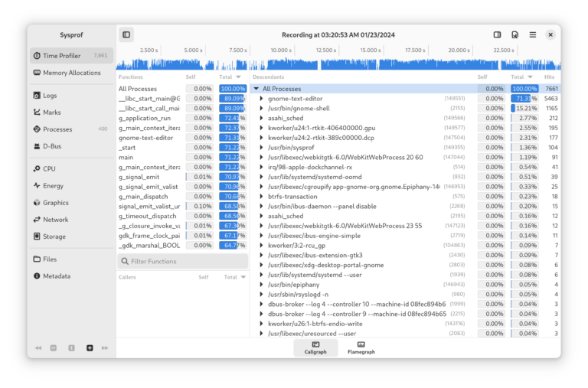
Task: Click the Time Profiler clock icon
Action: coord(37,55)
